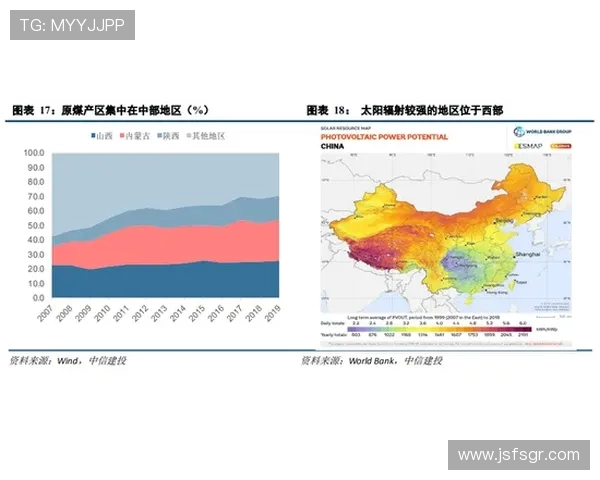
Task: Click the 山西 legend entry
Action: point(102,136)
